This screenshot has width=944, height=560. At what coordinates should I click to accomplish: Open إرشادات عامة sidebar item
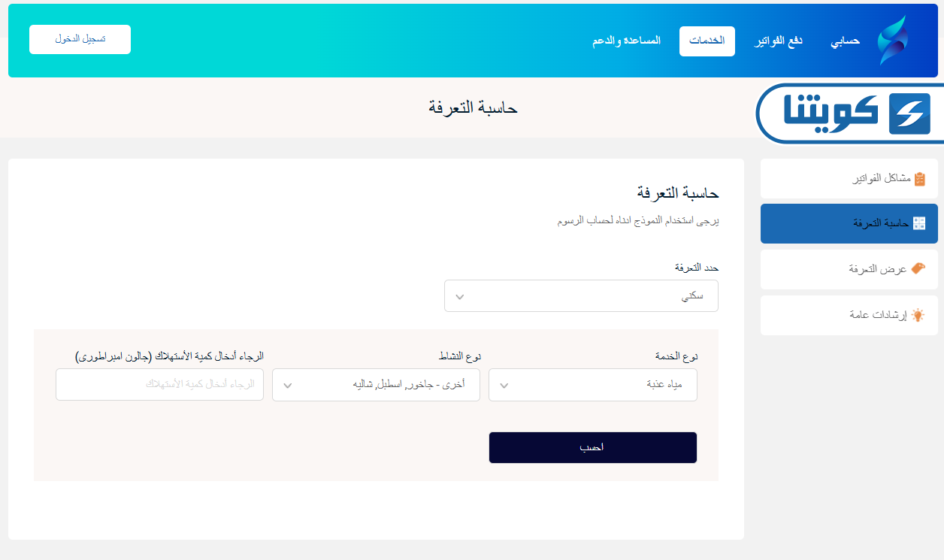849,316
